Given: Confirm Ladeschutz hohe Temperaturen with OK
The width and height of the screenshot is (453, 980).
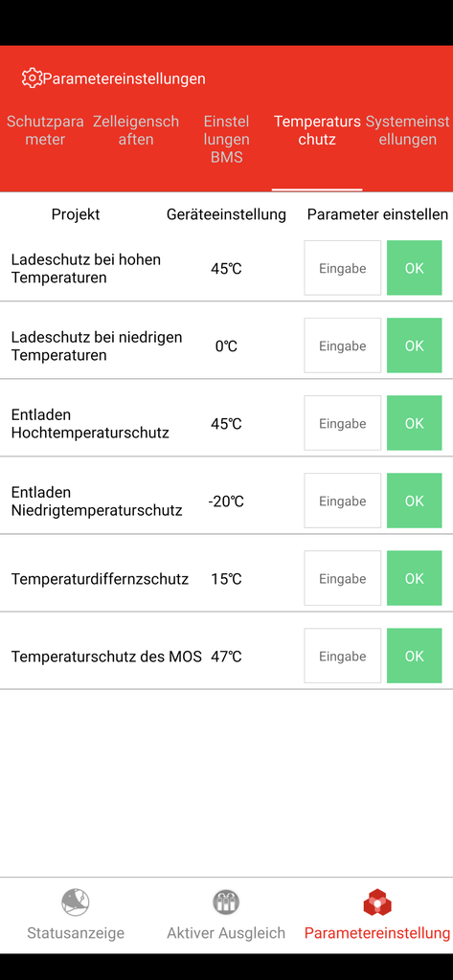Looking at the screenshot, I should 414,268.
